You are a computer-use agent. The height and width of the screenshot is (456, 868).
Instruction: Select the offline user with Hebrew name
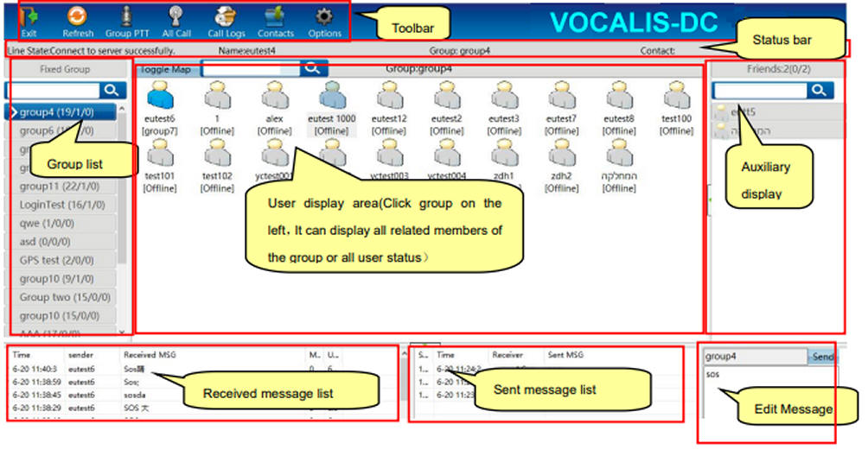619,166
